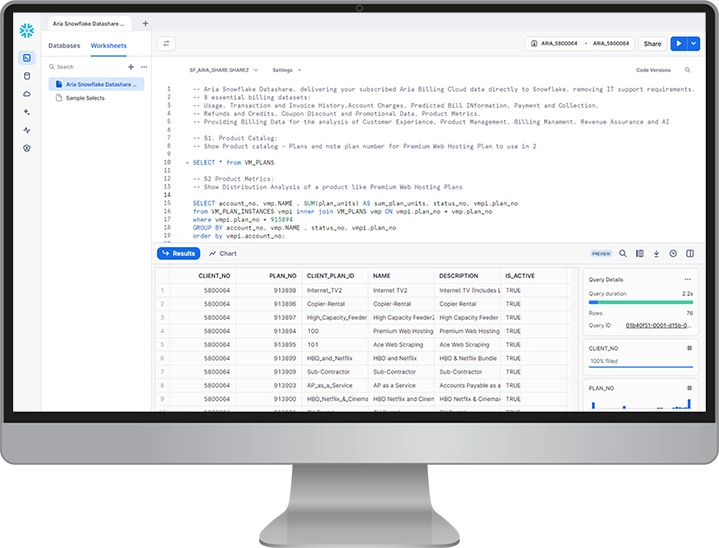The width and height of the screenshot is (719, 548).
Task: Switch to the Databases tab
Action: point(64,45)
